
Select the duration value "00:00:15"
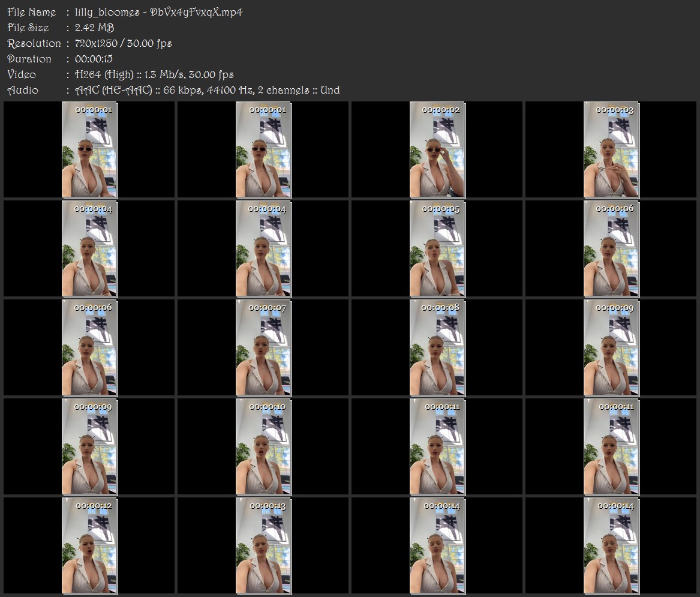point(94,59)
